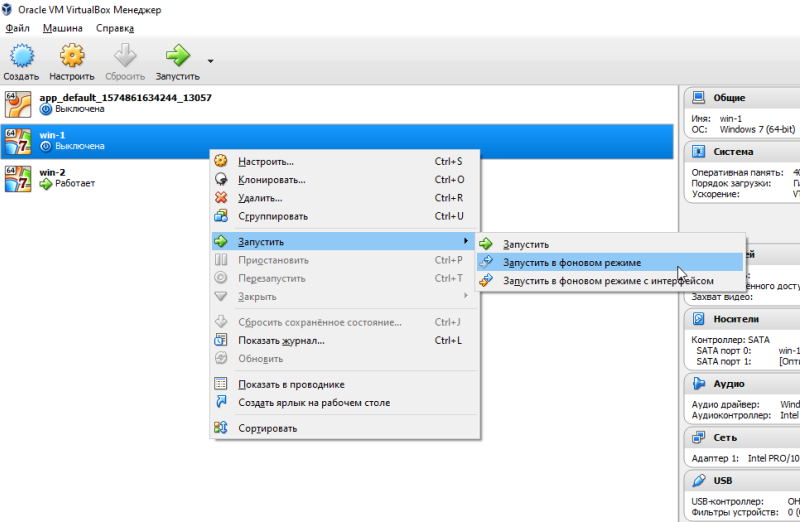
Task: Click the Работает status of win-2
Action: (74, 183)
